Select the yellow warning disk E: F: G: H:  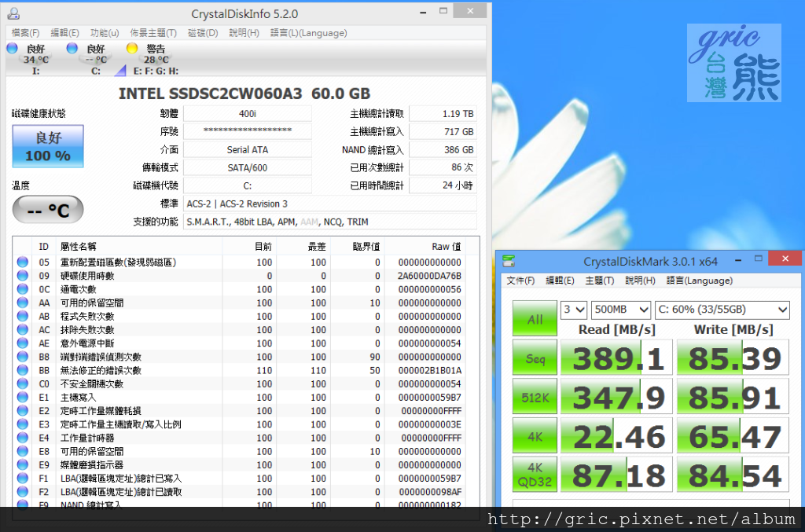click(x=132, y=48)
